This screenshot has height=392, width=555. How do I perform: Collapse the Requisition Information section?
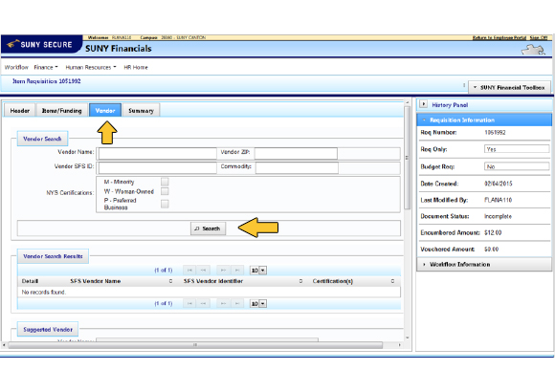tap(484, 120)
